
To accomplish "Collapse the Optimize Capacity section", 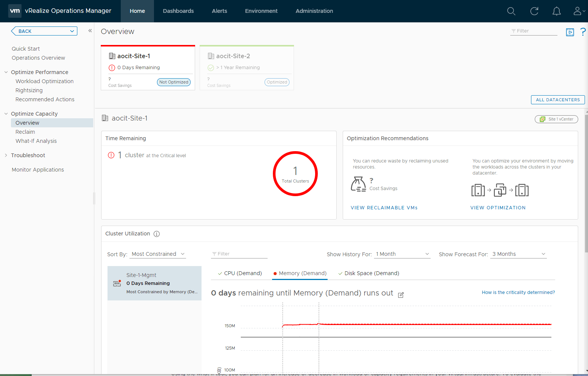I will click(6, 114).
